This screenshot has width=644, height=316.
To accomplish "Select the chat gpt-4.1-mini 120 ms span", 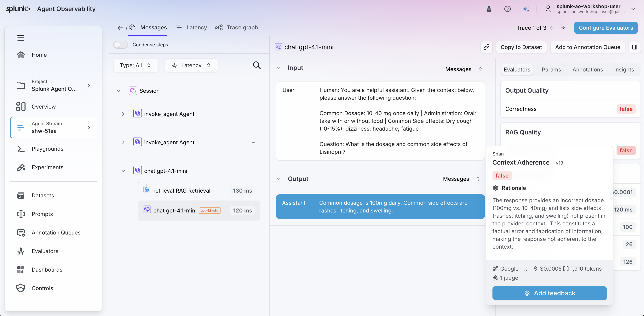I will [x=199, y=211].
